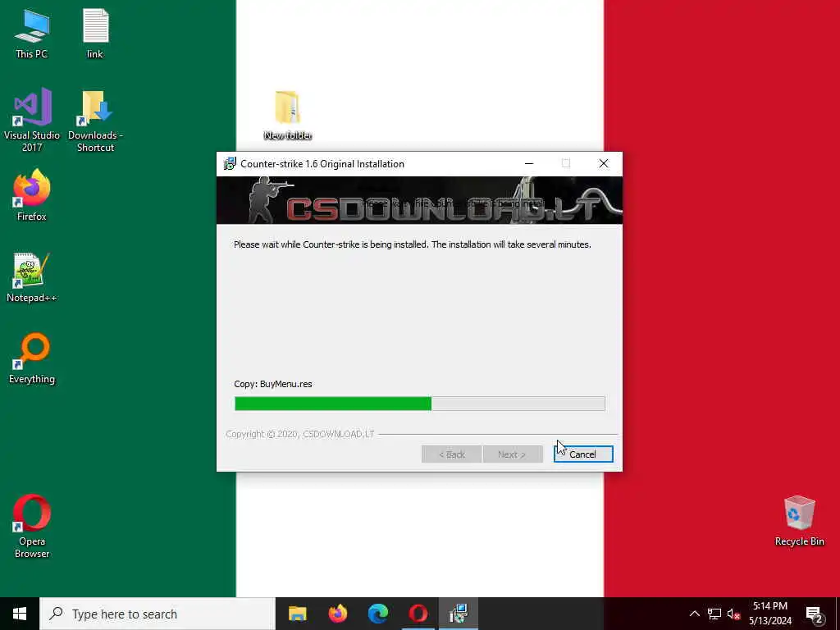Open the network status tray icon

click(714, 614)
